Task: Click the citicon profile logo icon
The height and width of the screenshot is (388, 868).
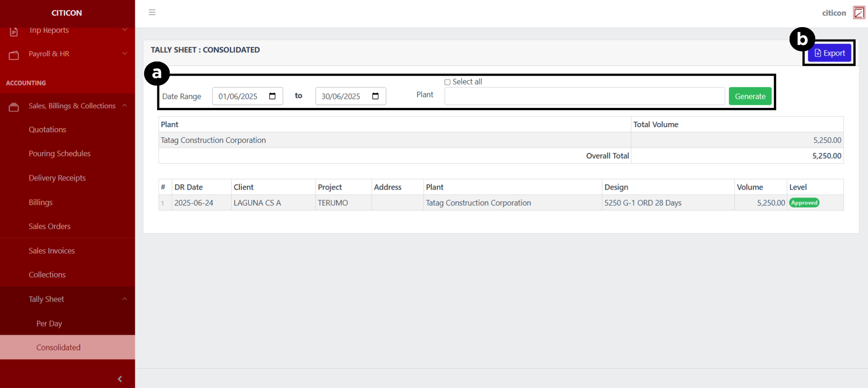Action: tap(858, 13)
